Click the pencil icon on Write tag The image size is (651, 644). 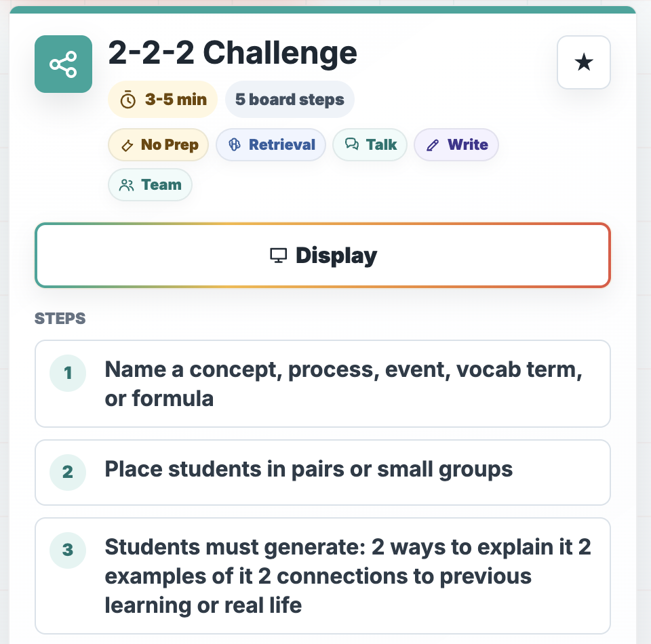pyautogui.click(x=433, y=145)
